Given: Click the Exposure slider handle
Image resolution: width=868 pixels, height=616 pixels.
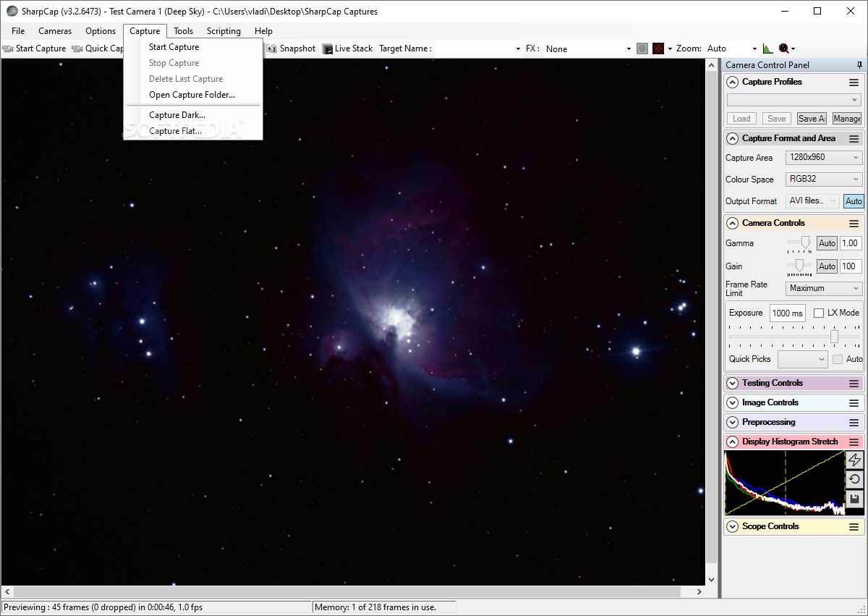Looking at the screenshot, I should coord(834,337).
